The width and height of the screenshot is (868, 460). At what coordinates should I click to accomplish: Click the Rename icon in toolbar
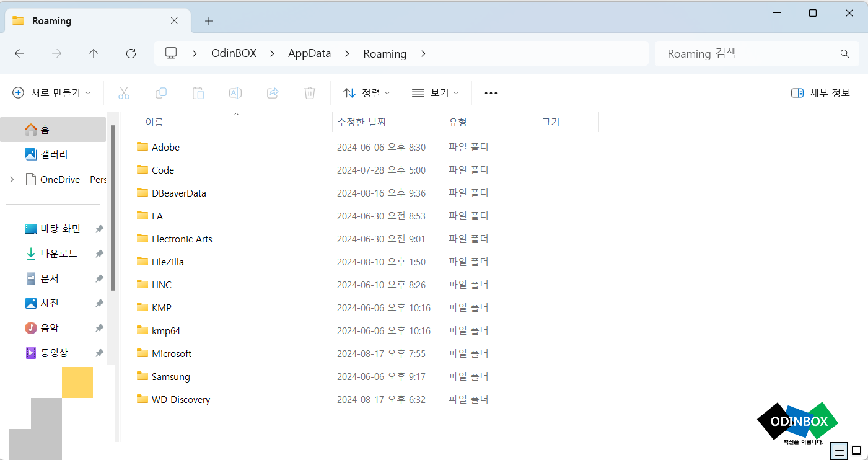point(235,93)
